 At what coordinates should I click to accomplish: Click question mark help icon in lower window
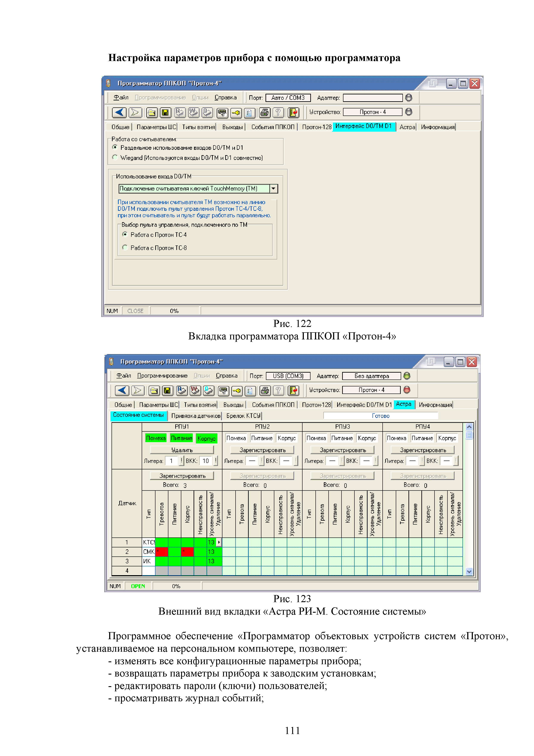click(x=278, y=390)
